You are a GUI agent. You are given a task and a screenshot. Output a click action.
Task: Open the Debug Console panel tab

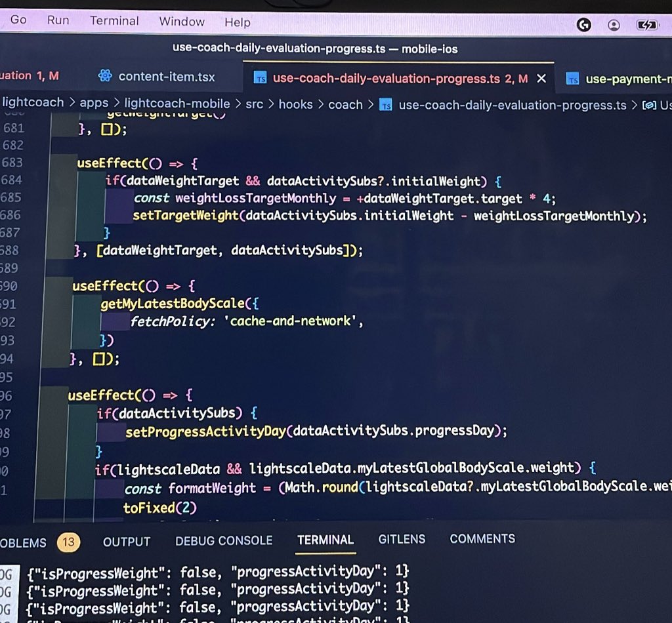pyautogui.click(x=224, y=541)
